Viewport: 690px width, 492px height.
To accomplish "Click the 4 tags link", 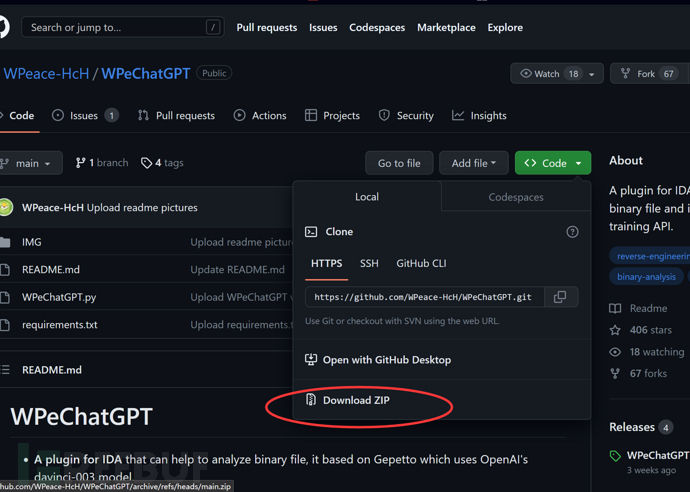I will [x=162, y=163].
